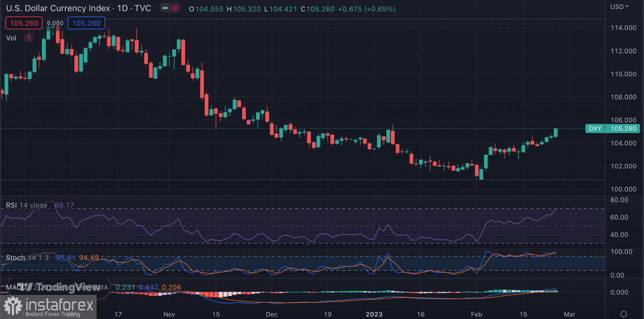Click the blue 105.260 buy price button

pos(86,23)
